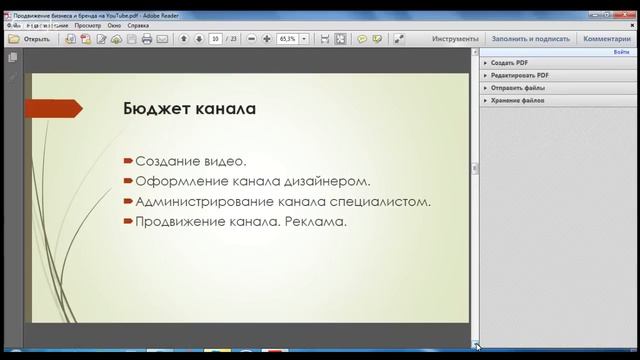Open the Просмотр menu
Image resolution: width=640 pixels, height=360 pixels.
[x=87, y=25]
